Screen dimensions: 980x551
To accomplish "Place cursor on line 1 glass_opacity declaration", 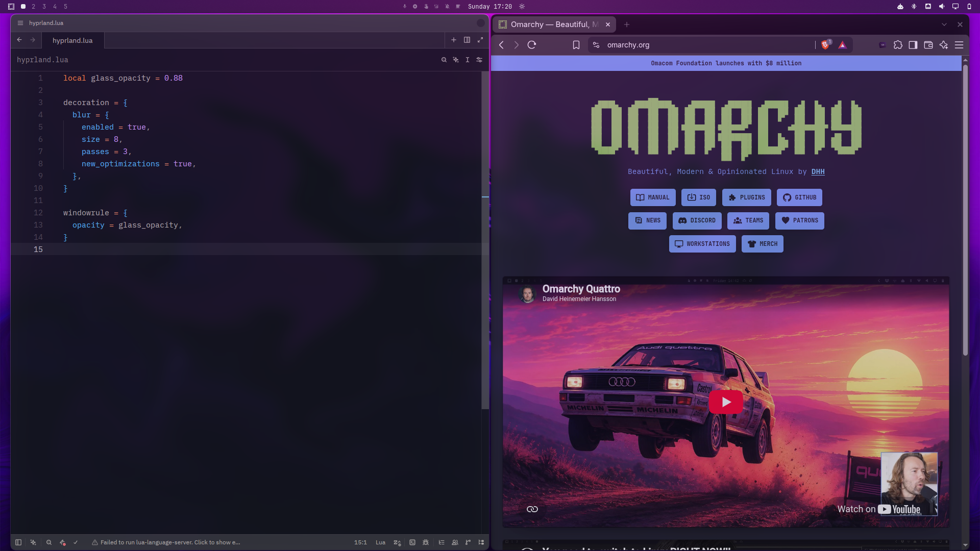I will (122, 78).
